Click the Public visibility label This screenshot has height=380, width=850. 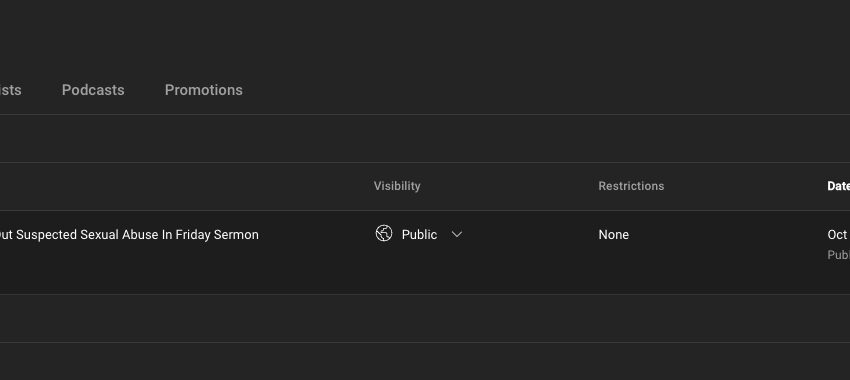point(419,235)
